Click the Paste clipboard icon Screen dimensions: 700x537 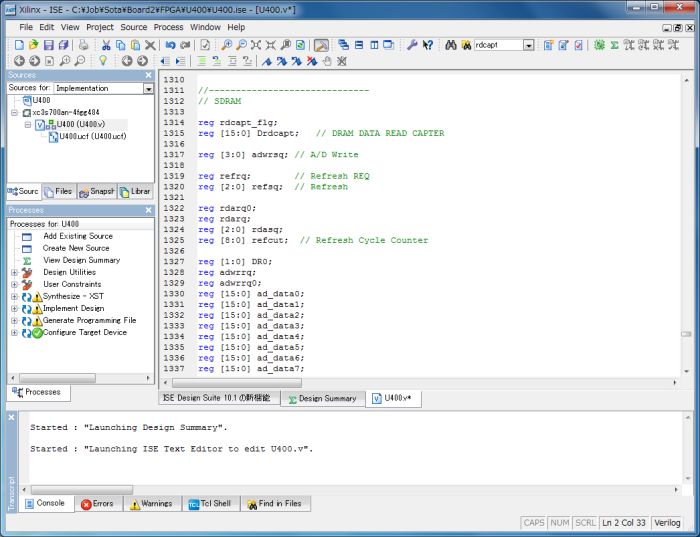[135, 45]
